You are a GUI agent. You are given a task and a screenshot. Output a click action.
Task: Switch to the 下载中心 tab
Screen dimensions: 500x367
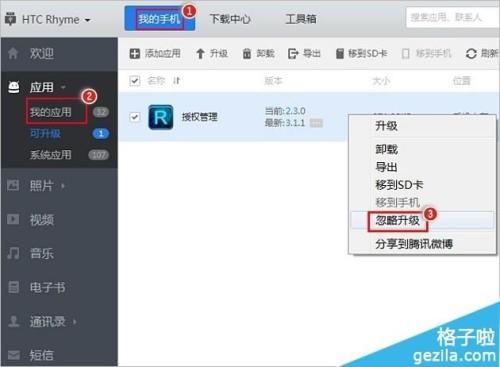(x=230, y=19)
